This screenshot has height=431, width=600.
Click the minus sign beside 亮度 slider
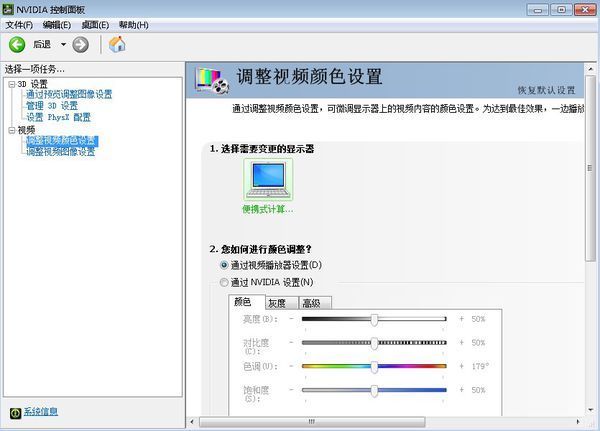click(x=292, y=319)
